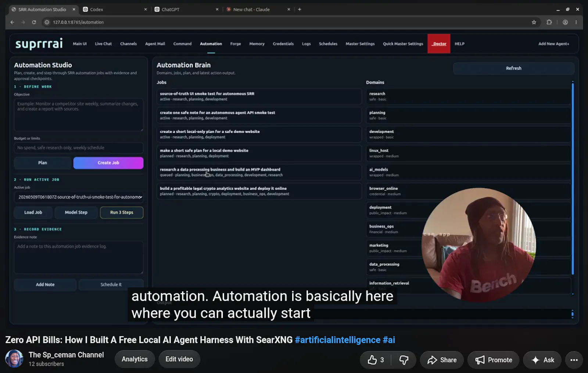588x373 pixels.
Task: Open the Schedules nav item
Action: 328,44
